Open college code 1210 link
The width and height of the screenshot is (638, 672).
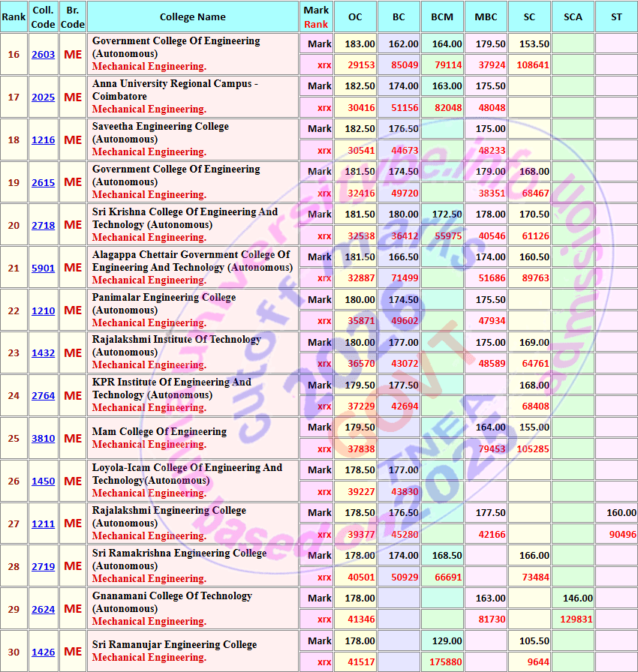click(44, 310)
